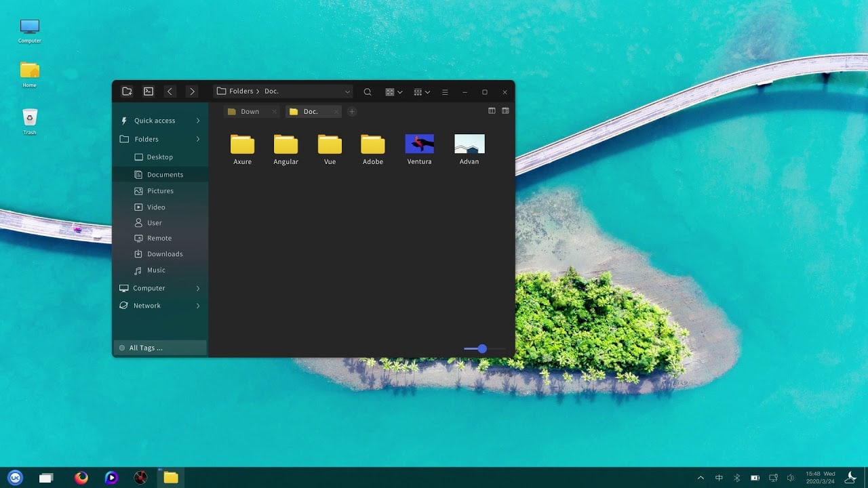Viewport: 868px width, 488px height.
Task: Click the Network label in sidebar
Action: (147, 306)
